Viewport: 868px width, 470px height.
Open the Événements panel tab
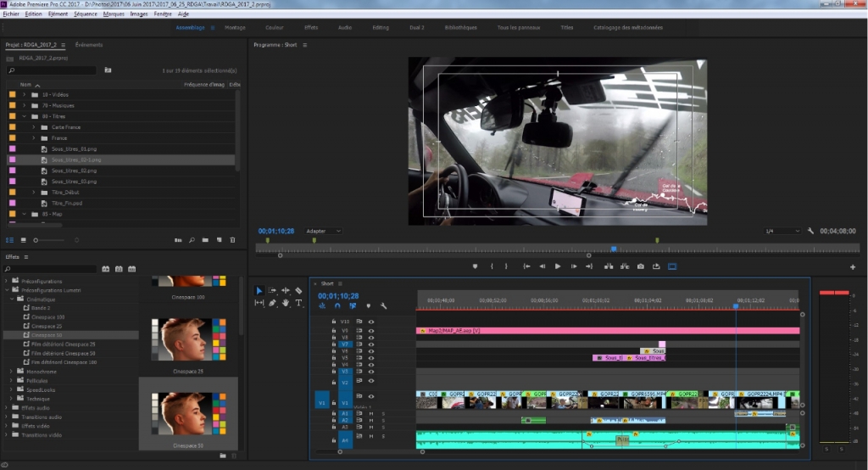pos(89,45)
